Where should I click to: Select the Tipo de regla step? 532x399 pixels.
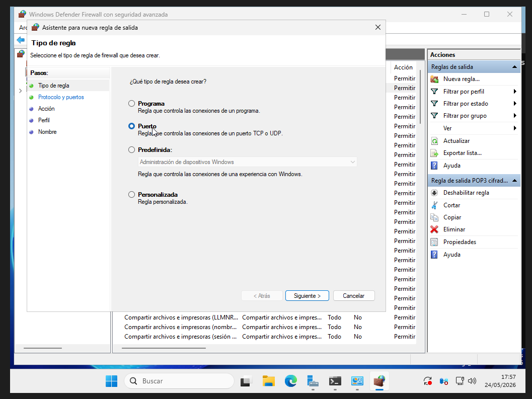(x=54, y=86)
